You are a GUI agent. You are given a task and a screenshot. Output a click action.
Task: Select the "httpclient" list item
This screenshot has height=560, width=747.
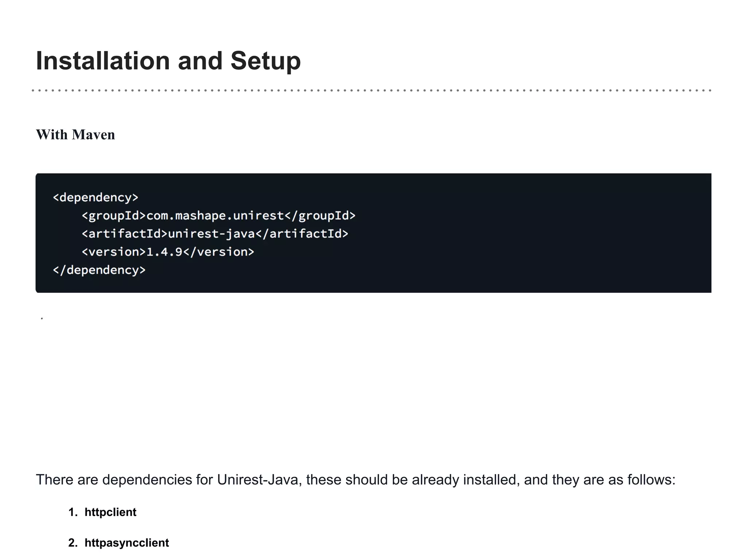[x=110, y=512]
